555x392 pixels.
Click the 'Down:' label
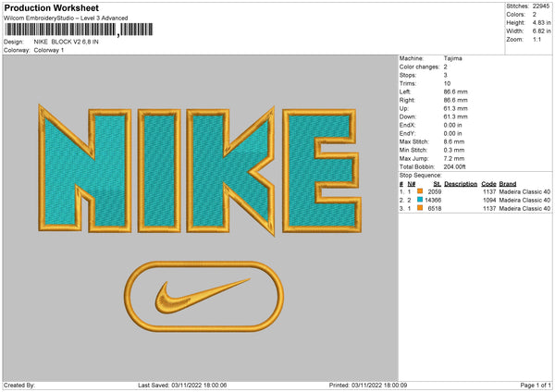(408, 116)
